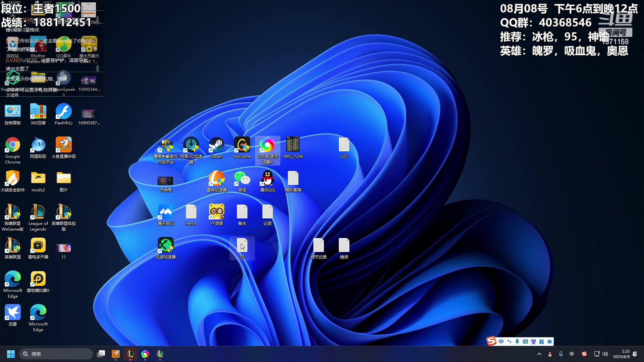Open Microsoft Edge icon beside 迅雷
This screenshot has height=362, width=644.
click(38, 318)
